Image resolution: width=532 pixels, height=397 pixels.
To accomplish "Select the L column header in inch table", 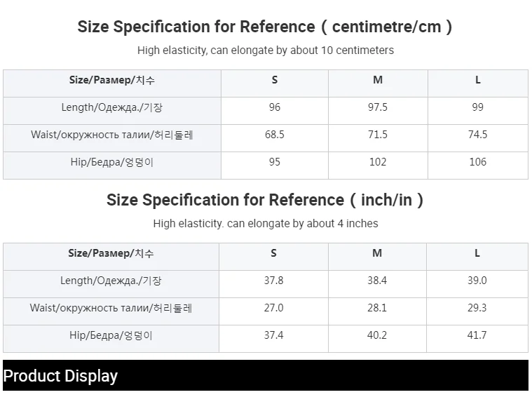I will (x=477, y=253).
